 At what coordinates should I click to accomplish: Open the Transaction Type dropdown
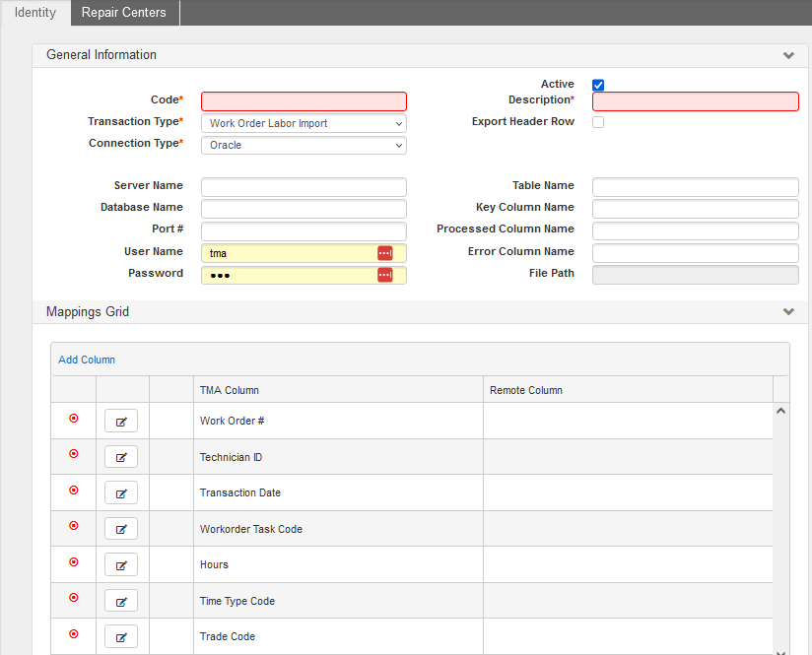tap(304, 124)
